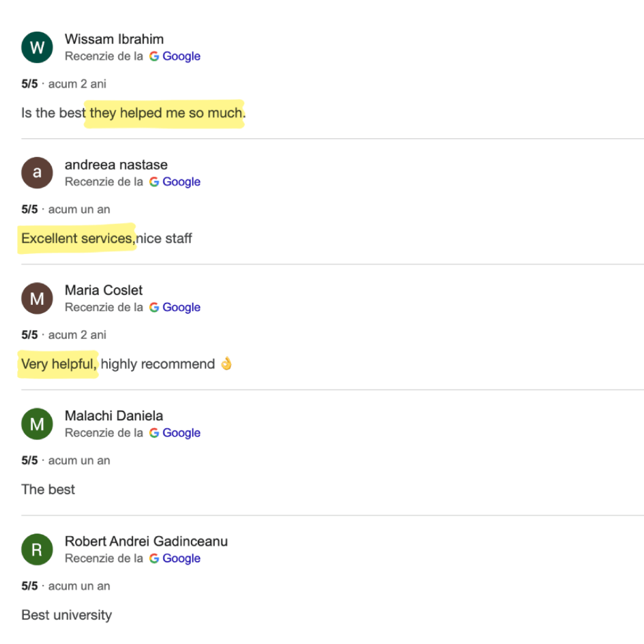Click Maria Coslet's brown M avatar

pyautogui.click(x=37, y=298)
